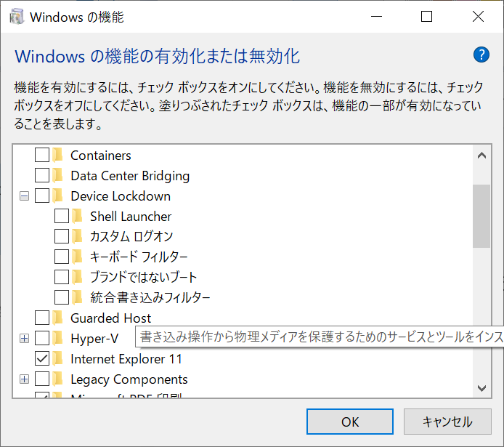Screen dimensions: 504x447
Task: Click the Internet Explorer 11 folder icon
Action: point(57,358)
